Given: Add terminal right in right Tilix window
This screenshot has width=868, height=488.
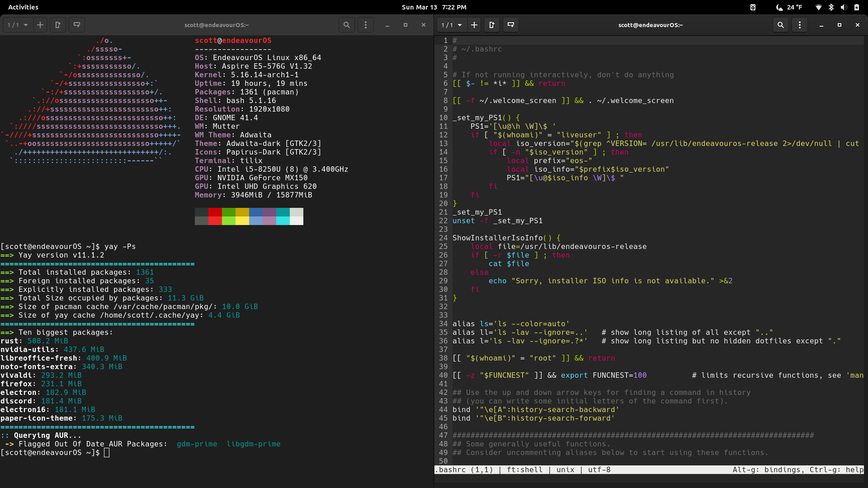Looking at the screenshot, I should click(x=492, y=25).
